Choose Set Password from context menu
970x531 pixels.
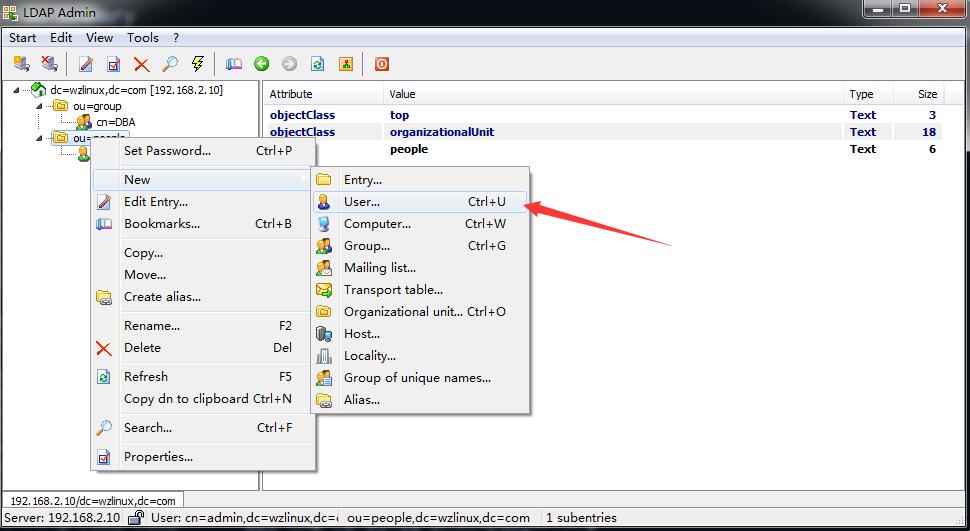point(203,150)
